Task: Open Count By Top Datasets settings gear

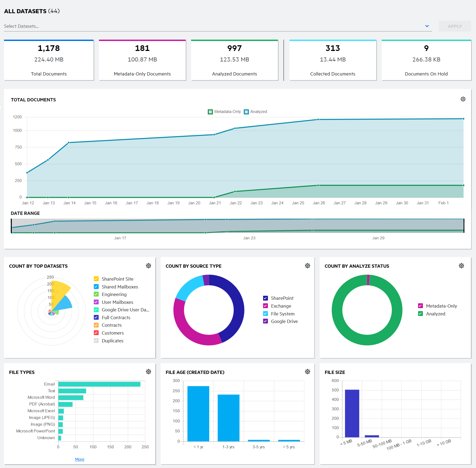Action: coord(148,266)
